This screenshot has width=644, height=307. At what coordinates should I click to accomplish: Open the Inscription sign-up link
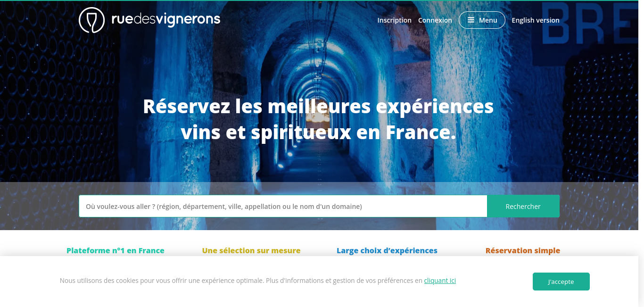tap(395, 20)
